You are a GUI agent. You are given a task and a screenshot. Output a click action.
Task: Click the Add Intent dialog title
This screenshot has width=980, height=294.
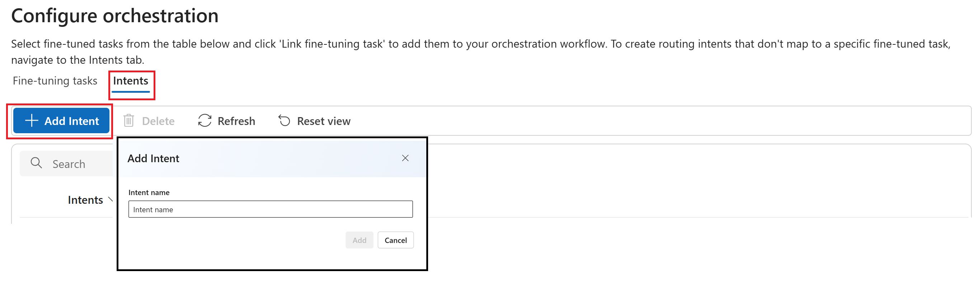(153, 158)
